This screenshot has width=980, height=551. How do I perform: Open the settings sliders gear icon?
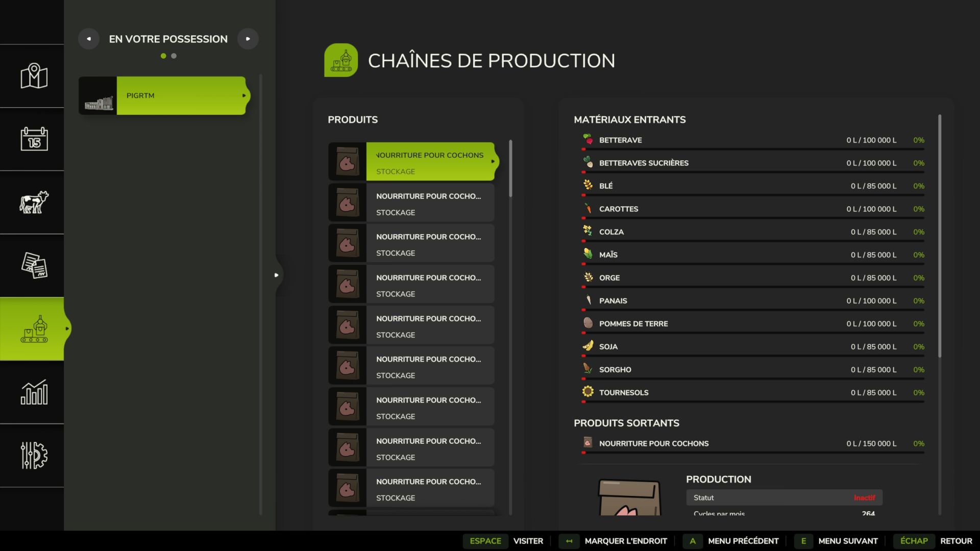[x=34, y=455]
